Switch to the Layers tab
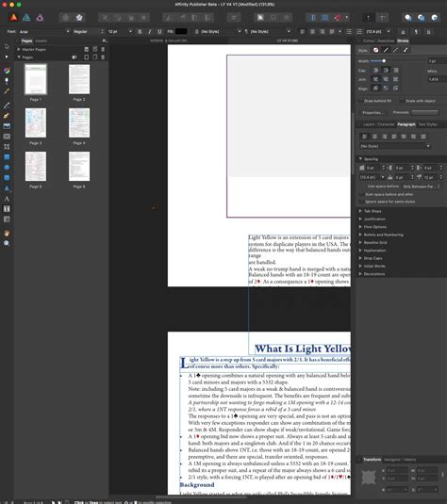447x504 pixels. tap(369, 124)
